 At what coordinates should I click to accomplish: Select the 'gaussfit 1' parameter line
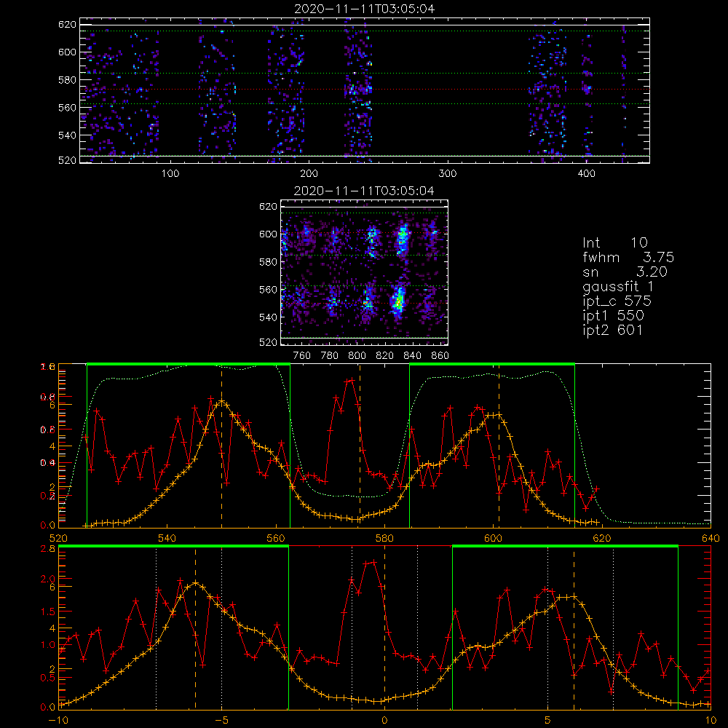pyautogui.click(x=618, y=286)
